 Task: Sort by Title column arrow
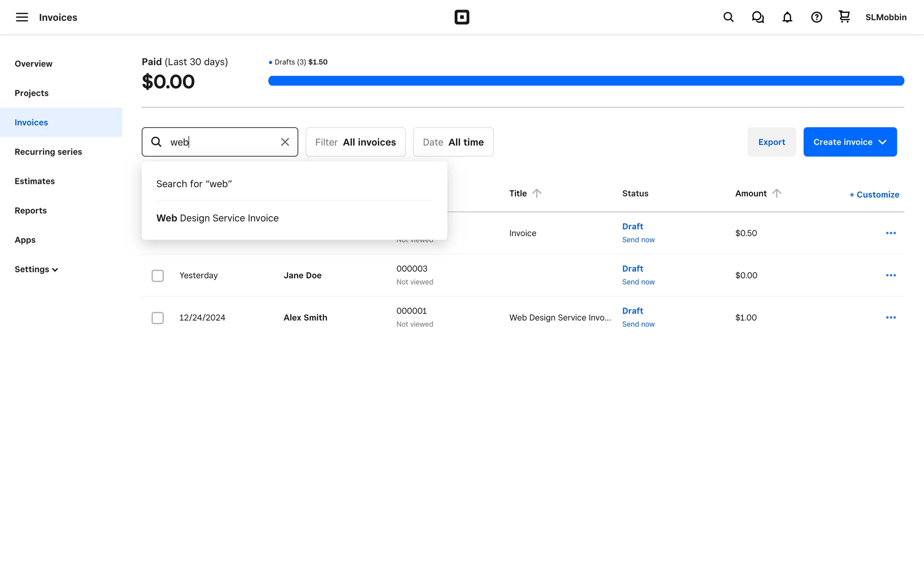pyautogui.click(x=537, y=193)
